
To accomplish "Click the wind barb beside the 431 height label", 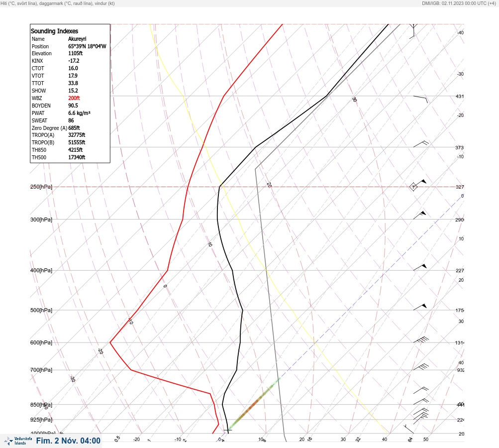I will click(420, 99).
